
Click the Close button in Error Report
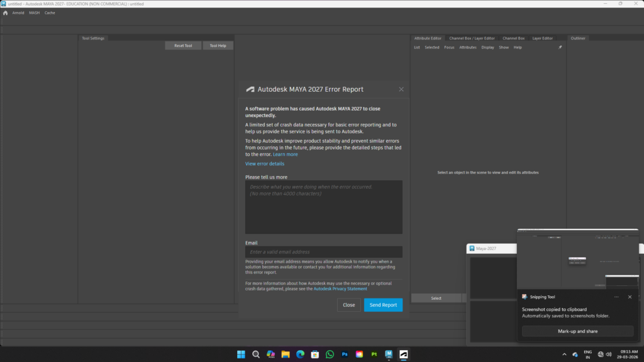348,305
